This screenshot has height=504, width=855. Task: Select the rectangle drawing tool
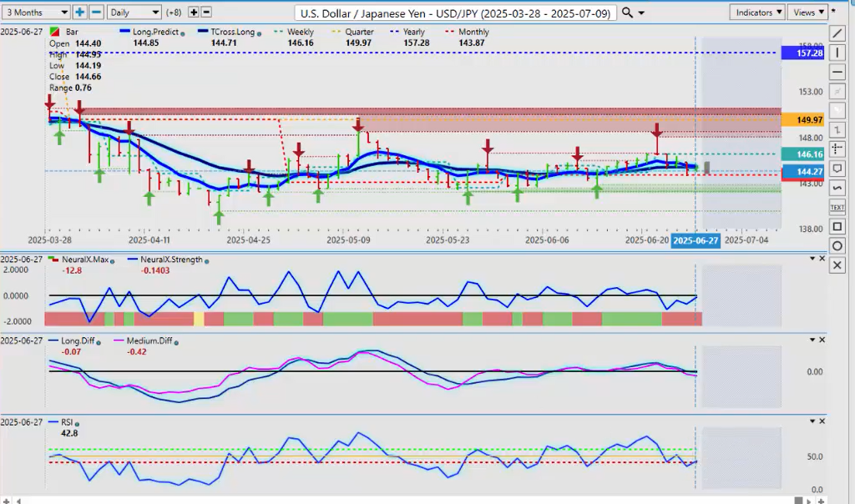(x=837, y=226)
